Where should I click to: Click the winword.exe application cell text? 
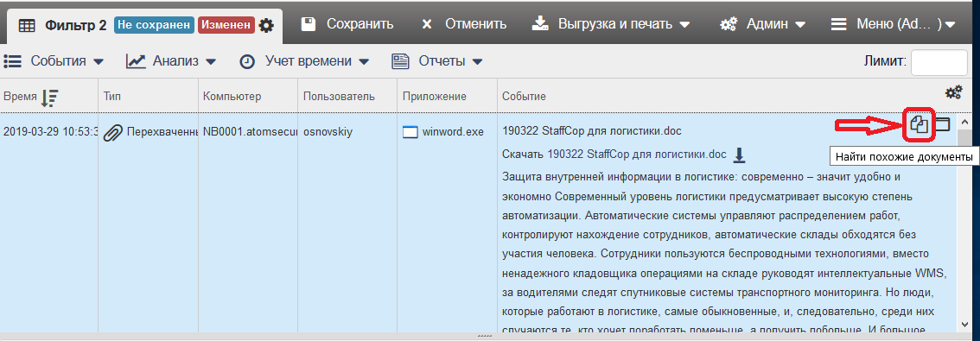453,132
